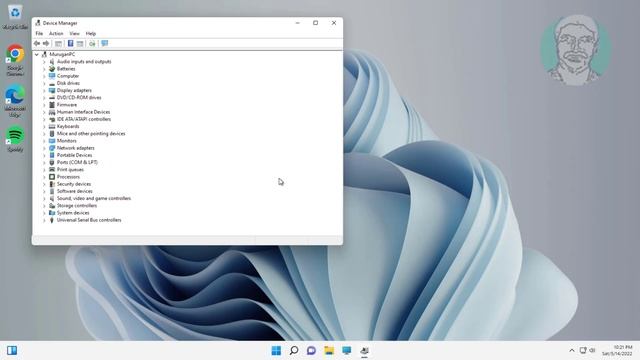Expand the Keyboards category
The width and height of the screenshot is (640, 360).
[x=44, y=127]
